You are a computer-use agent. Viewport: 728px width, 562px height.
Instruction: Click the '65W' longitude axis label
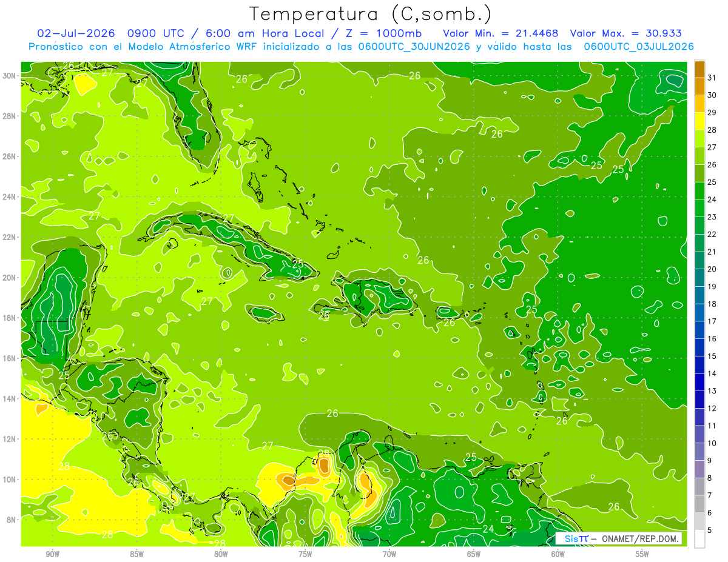[x=474, y=554]
